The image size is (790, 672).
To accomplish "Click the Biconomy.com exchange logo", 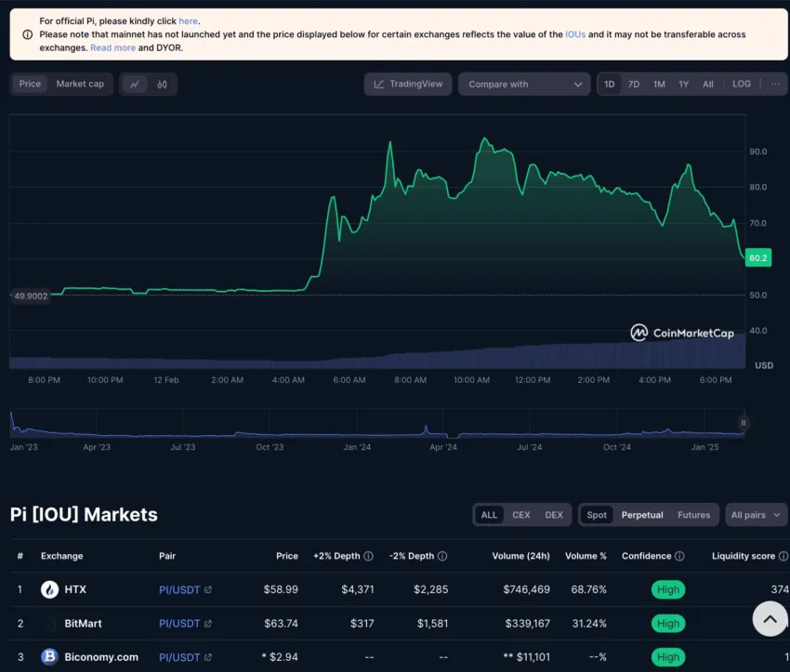I will tap(49, 657).
